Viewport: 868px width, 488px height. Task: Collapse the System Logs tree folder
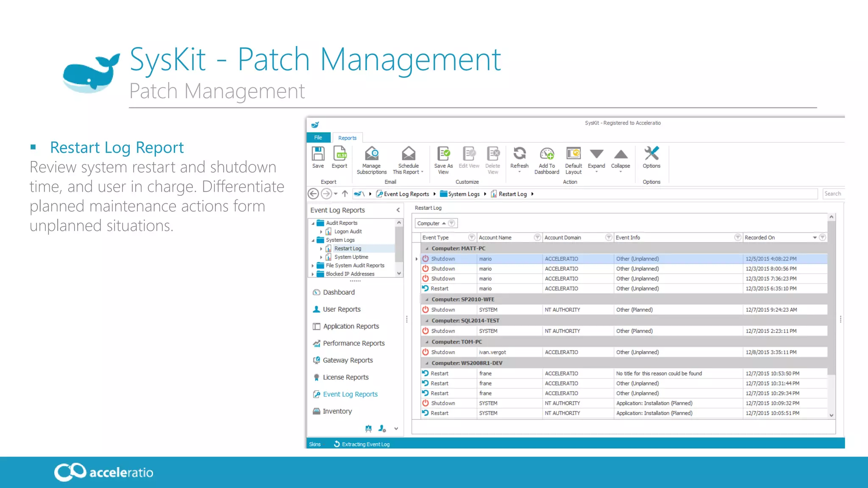(313, 240)
